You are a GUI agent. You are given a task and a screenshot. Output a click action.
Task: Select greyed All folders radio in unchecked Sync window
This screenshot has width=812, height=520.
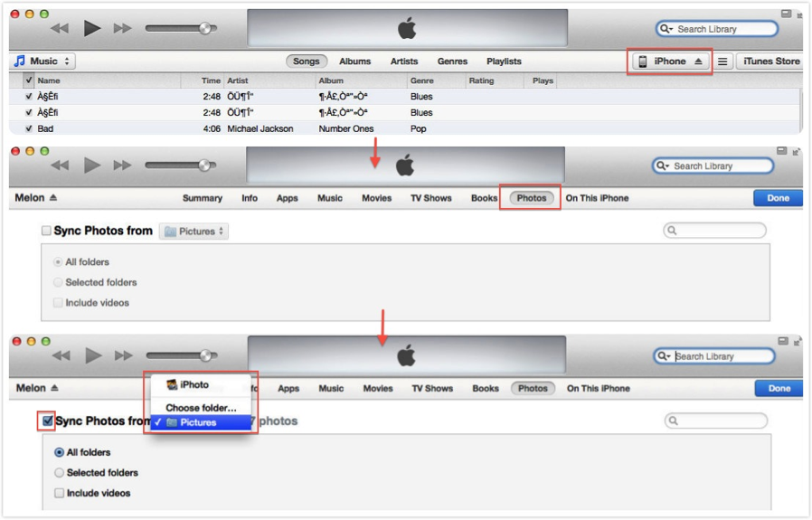pyautogui.click(x=58, y=262)
